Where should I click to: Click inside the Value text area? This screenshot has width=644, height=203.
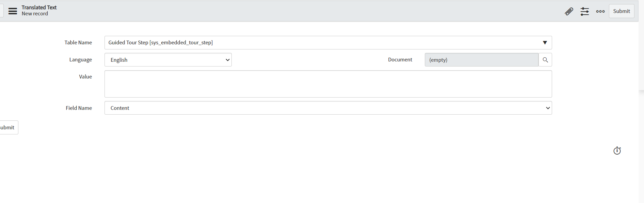[328, 84]
